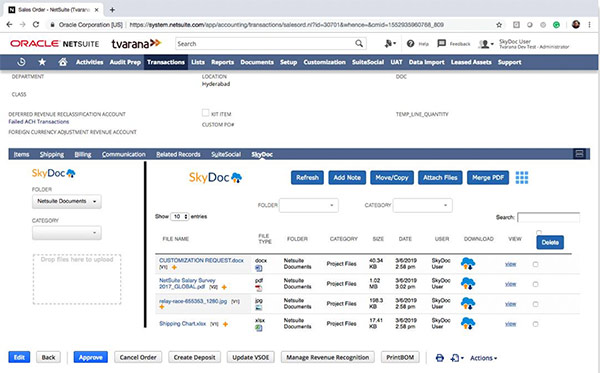The height and width of the screenshot is (373, 600).
Task: Open the view link for Shipping Chart.xlsx
Action: [510, 324]
